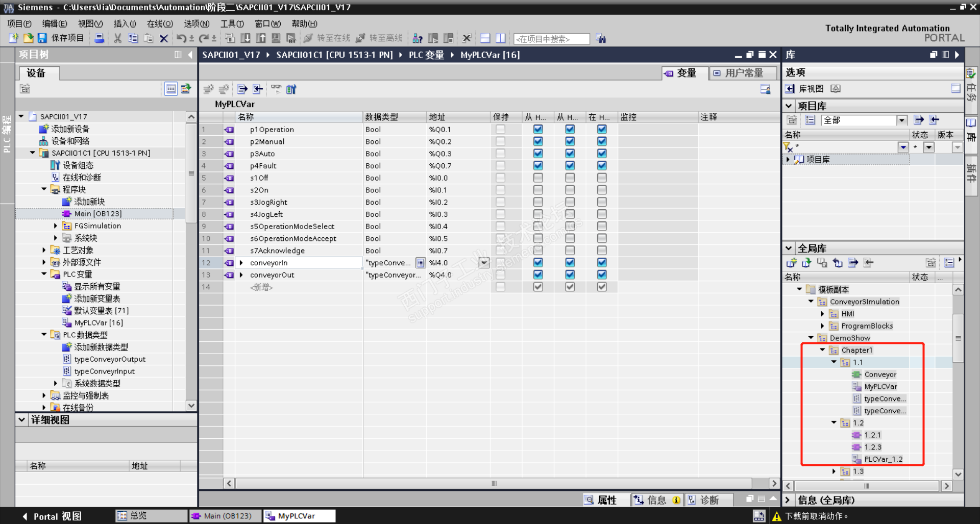Check the '在 H...' checkbox for s3JogRight

(x=602, y=202)
